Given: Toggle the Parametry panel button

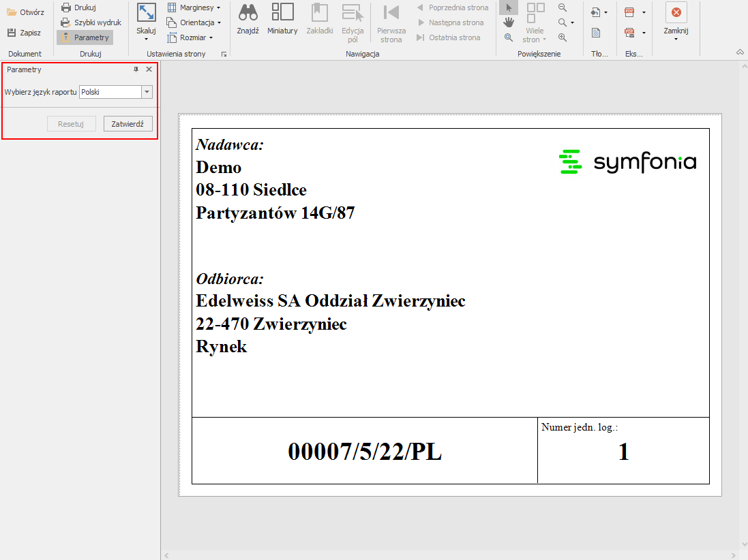Looking at the screenshot, I should click(85, 37).
